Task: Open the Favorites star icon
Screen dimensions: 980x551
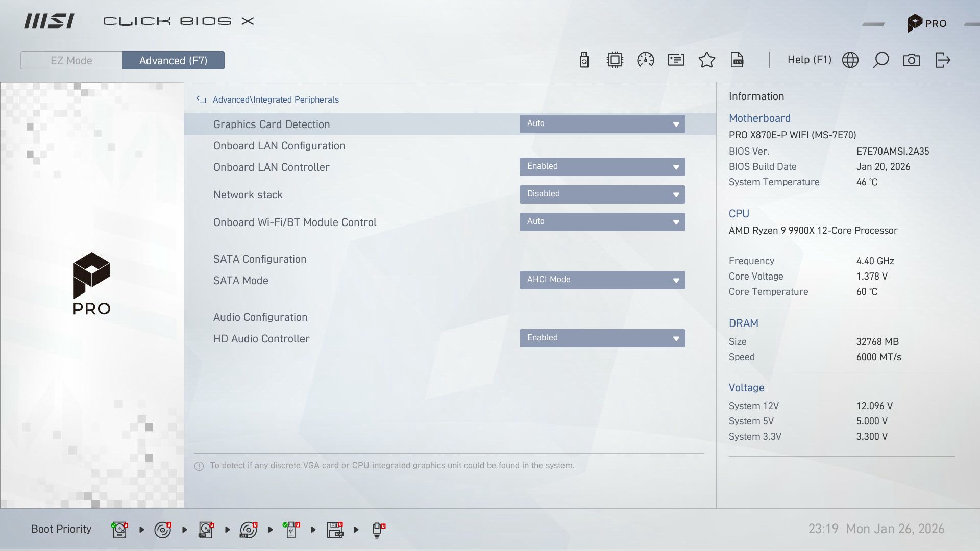Action: (x=707, y=60)
